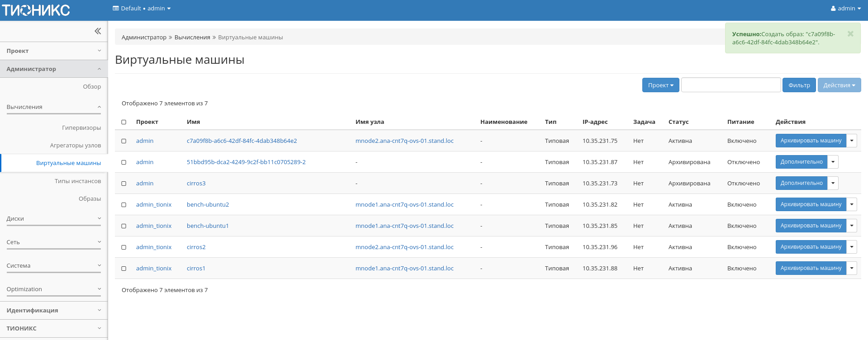The width and height of the screenshot is (868, 340).
Task: Toggle the select-all checkbox in table header
Action: [x=124, y=122]
